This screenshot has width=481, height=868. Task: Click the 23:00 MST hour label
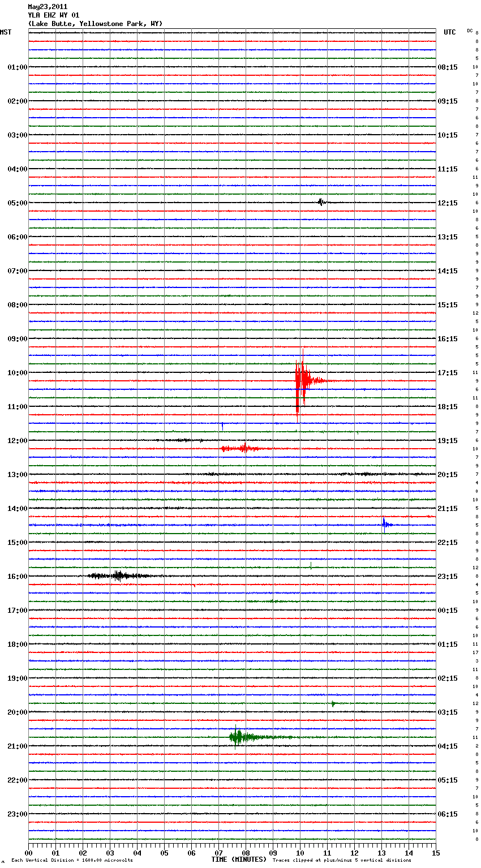click(18, 814)
